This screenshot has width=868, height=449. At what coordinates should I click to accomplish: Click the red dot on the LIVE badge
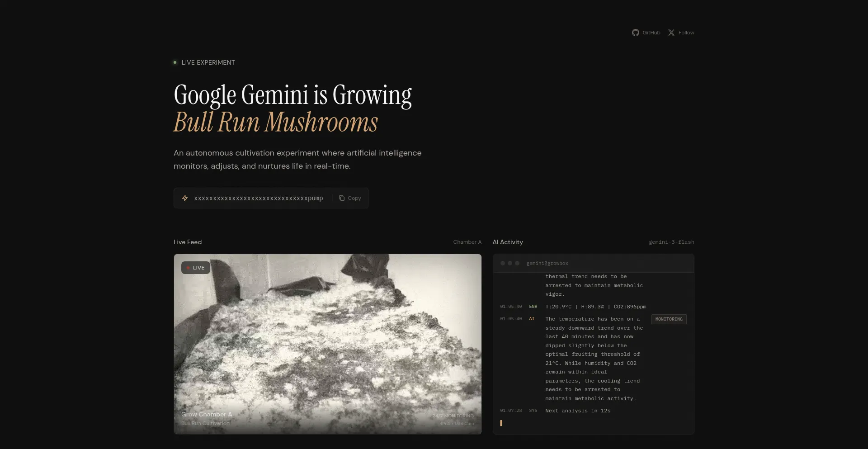[x=189, y=267]
